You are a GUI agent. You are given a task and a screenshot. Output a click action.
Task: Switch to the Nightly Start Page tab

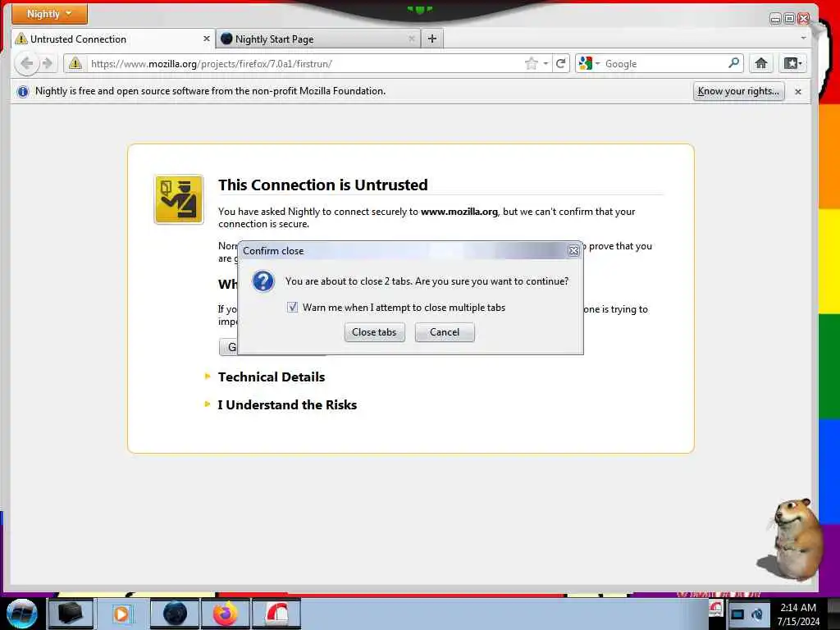coord(318,39)
